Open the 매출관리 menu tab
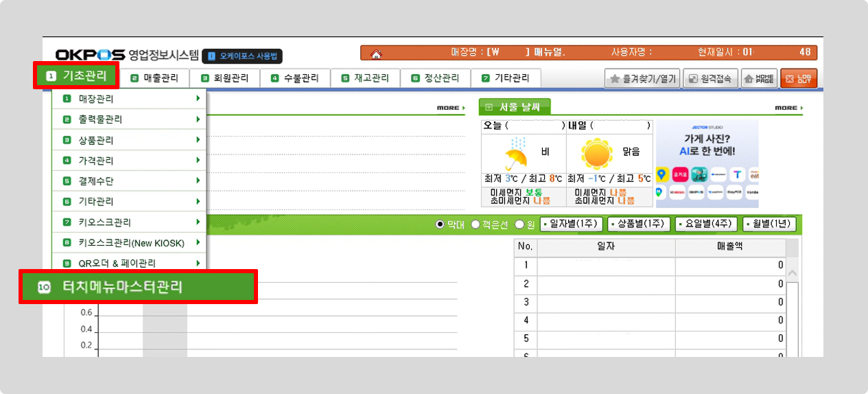868x394 pixels. 155,78
